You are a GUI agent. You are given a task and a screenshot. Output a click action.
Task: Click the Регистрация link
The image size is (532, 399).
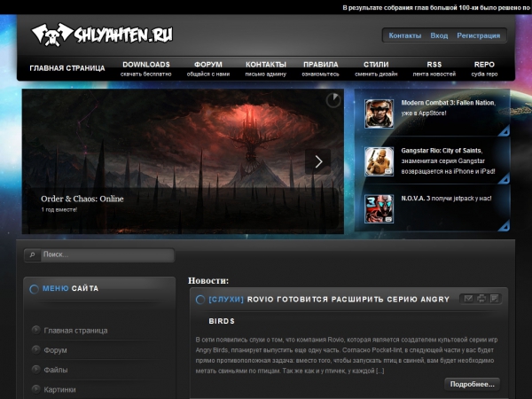[x=479, y=35]
